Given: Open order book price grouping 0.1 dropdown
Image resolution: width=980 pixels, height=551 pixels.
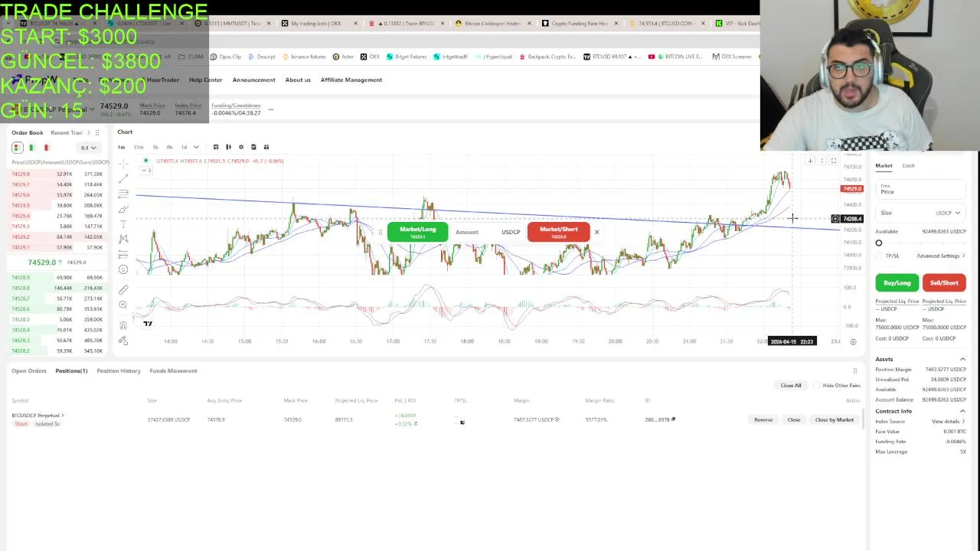Looking at the screenshot, I should point(88,148).
